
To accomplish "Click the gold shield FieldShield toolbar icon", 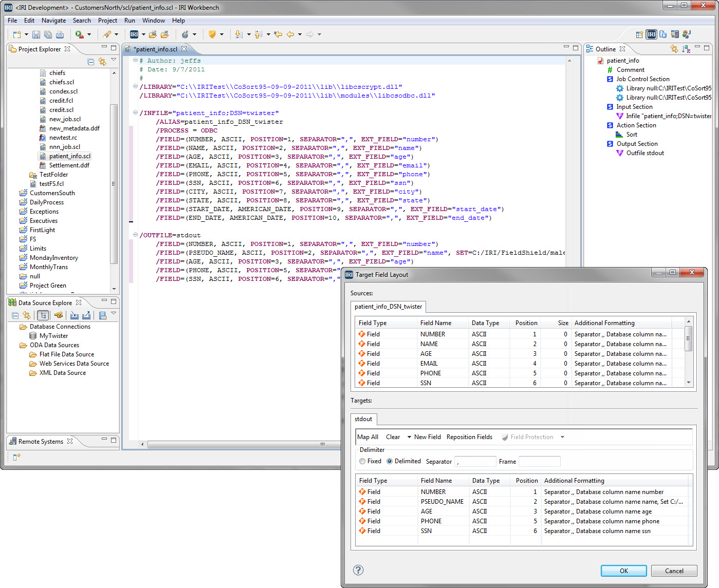I will coord(212,34).
